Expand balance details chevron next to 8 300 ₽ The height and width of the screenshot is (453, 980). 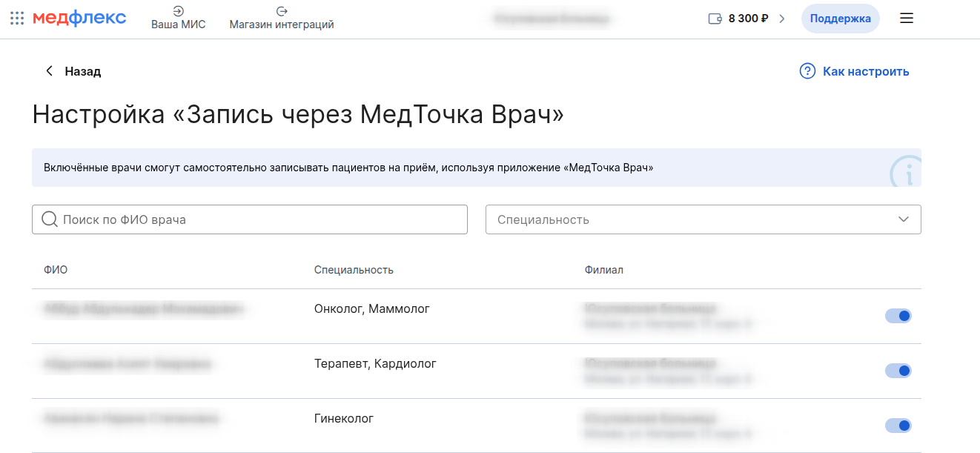coord(781,19)
